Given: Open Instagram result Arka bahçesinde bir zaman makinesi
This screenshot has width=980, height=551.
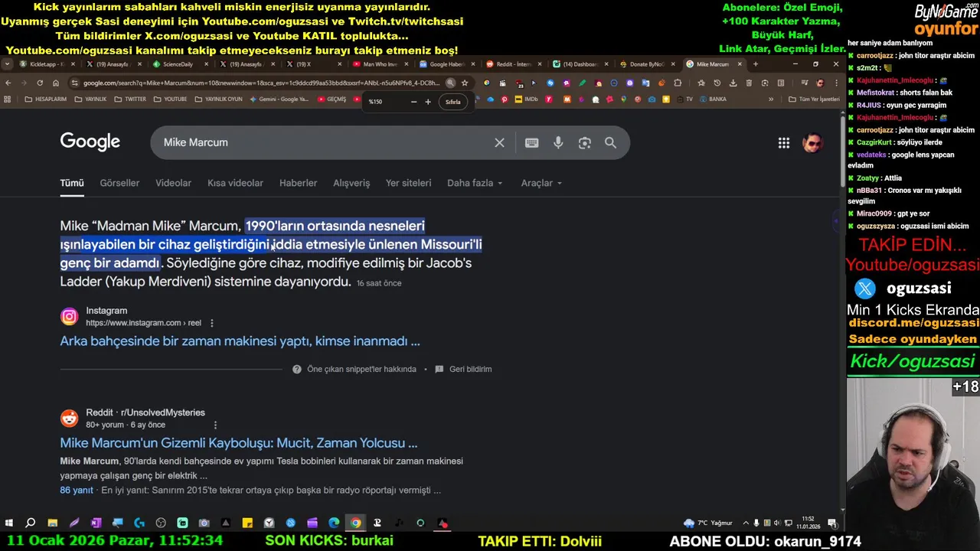Looking at the screenshot, I should (x=240, y=341).
